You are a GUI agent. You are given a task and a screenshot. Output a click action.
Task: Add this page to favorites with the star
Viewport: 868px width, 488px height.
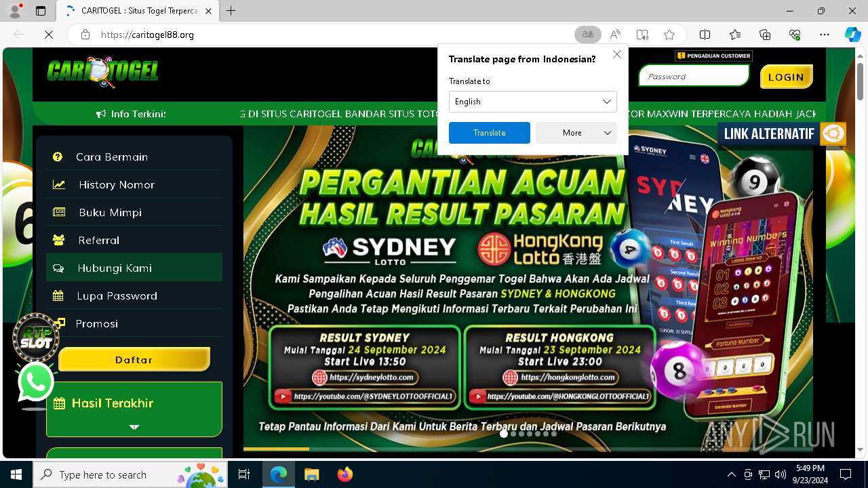[x=669, y=35]
